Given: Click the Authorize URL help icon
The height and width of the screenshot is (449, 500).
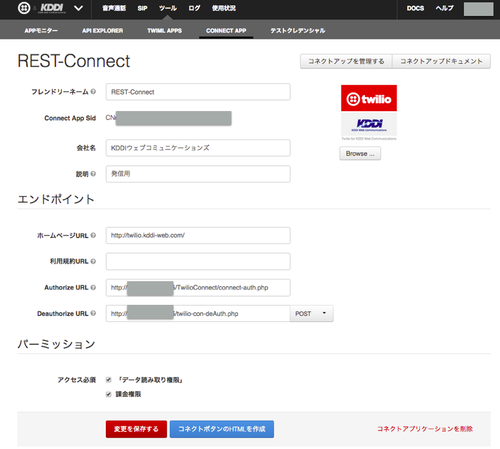Looking at the screenshot, I should pos(93,287).
